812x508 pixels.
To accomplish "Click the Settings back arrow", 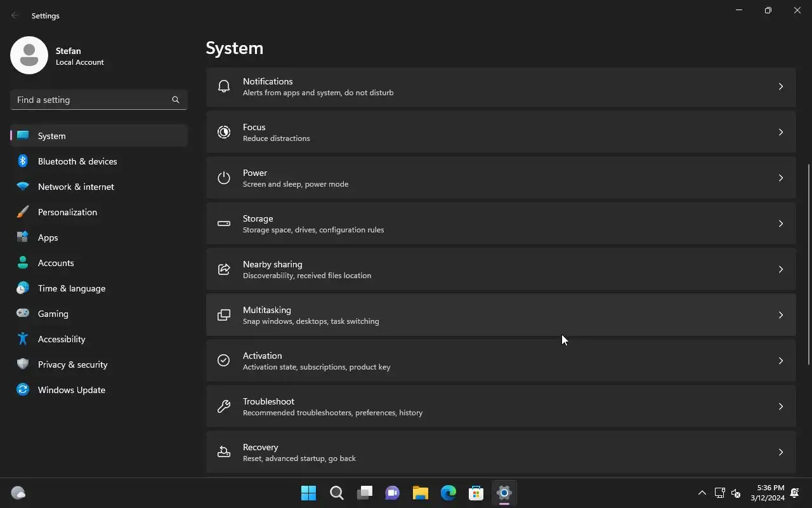I will (x=15, y=15).
